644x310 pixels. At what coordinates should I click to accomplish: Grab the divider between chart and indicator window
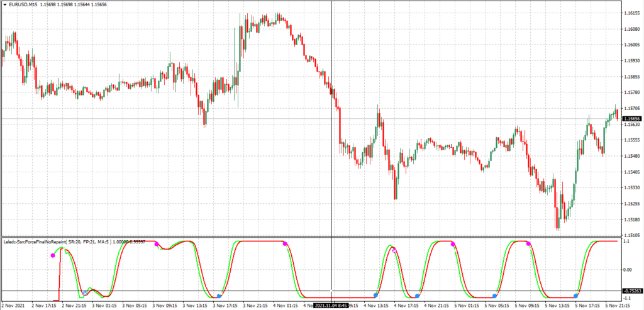click(314, 237)
